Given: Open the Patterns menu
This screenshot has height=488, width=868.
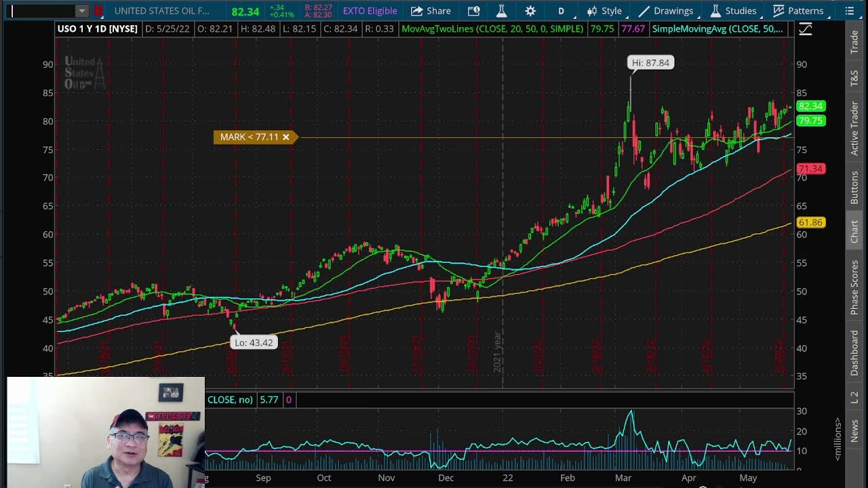Looking at the screenshot, I should pos(798,11).
